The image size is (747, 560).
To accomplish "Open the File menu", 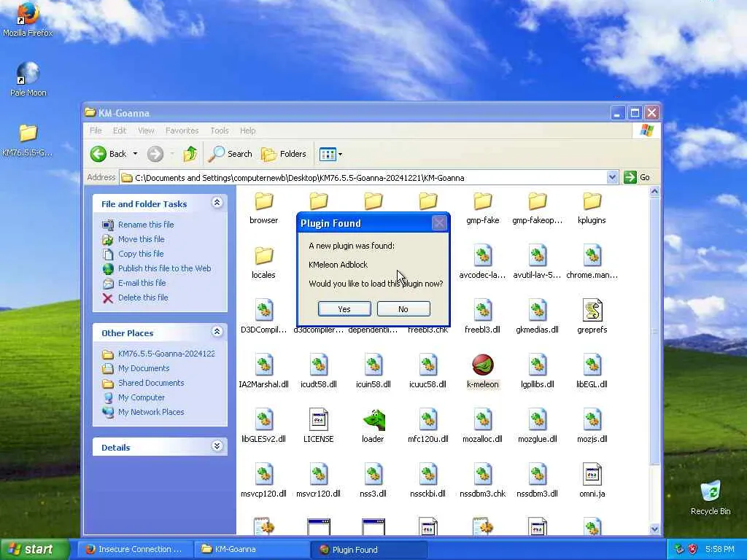I will coord(96,131).
